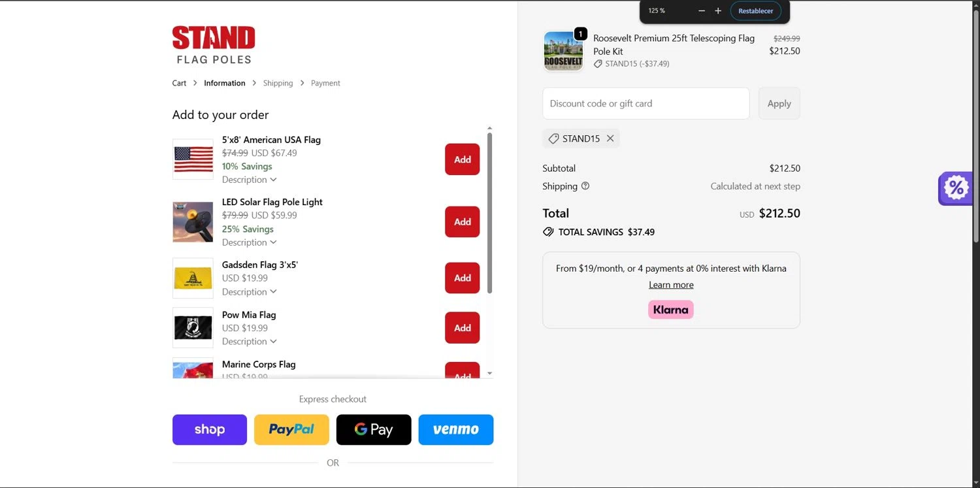This screenshot has height=488, width=980.
Task: Click the LED Solar Light thumbnail
Action: (193, 222)
